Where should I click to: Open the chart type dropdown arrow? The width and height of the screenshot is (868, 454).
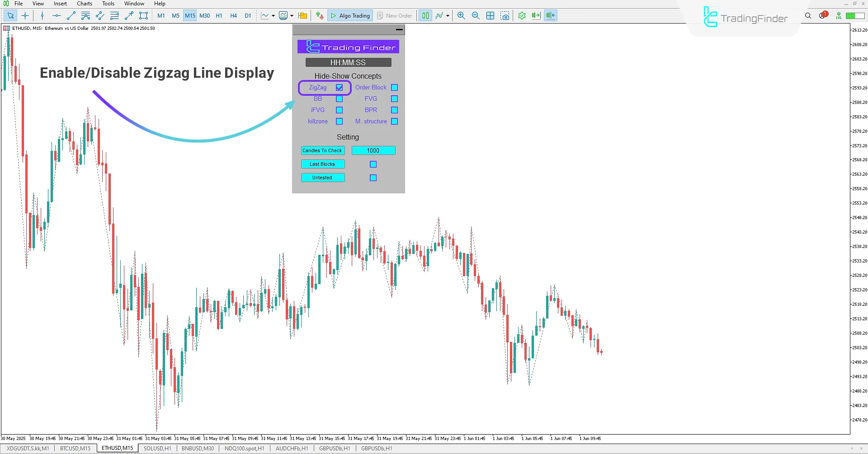click(273, 16)
